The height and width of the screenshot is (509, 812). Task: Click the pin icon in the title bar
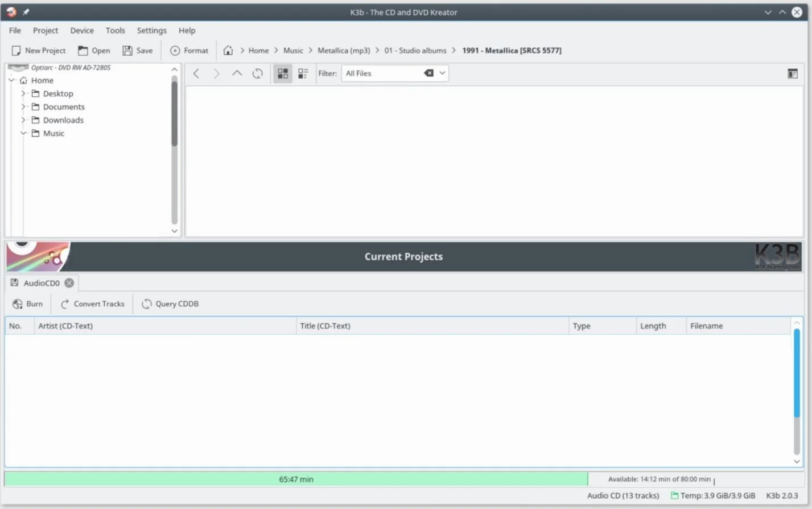pos(26,12)
